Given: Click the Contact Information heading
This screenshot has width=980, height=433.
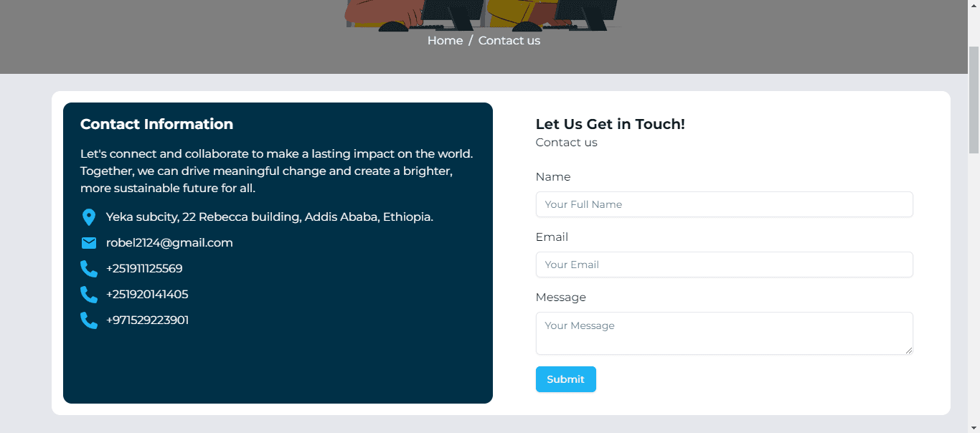Looking at the screenshot, I should coord(156,124).
